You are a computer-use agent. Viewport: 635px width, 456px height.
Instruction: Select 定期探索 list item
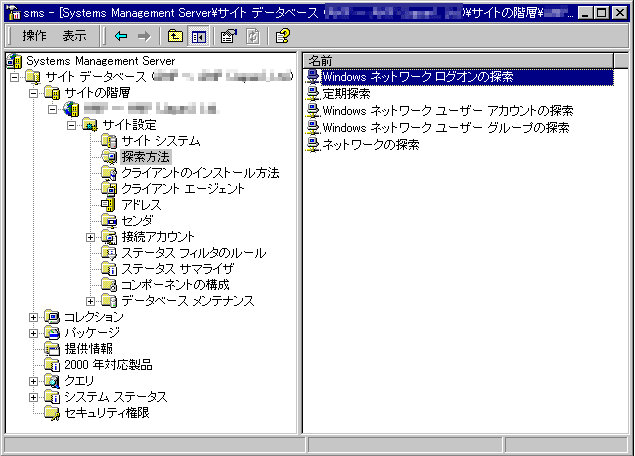347,94
